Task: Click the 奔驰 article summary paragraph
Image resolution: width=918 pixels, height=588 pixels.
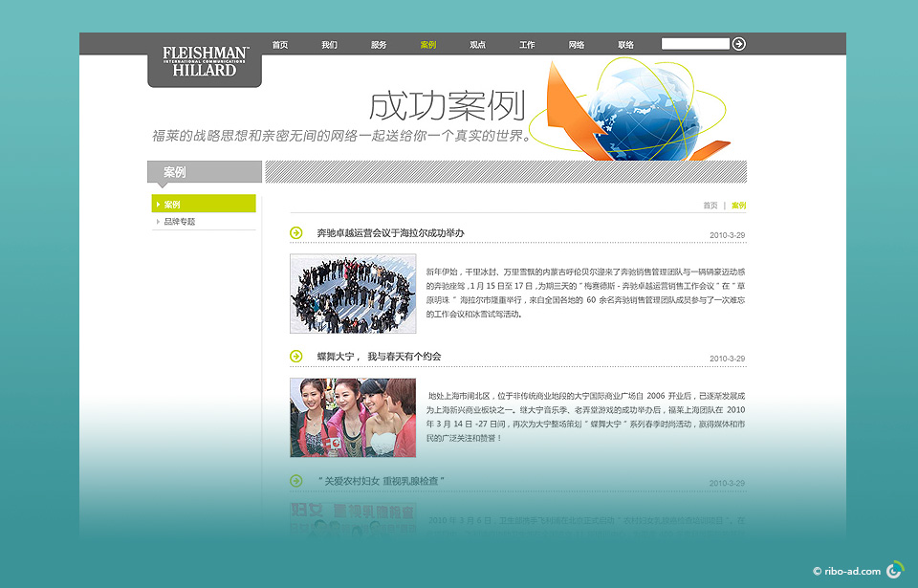Action: pos(585,293)
